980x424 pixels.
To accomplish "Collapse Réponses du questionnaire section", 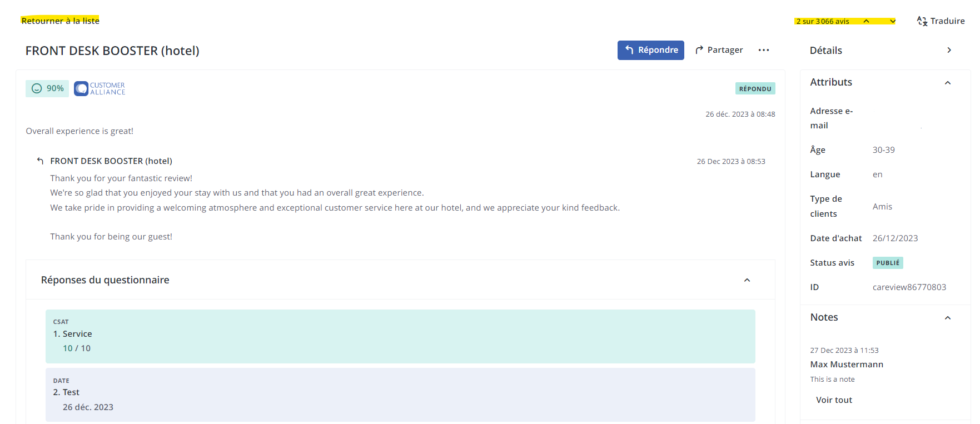I will point(747,280).
